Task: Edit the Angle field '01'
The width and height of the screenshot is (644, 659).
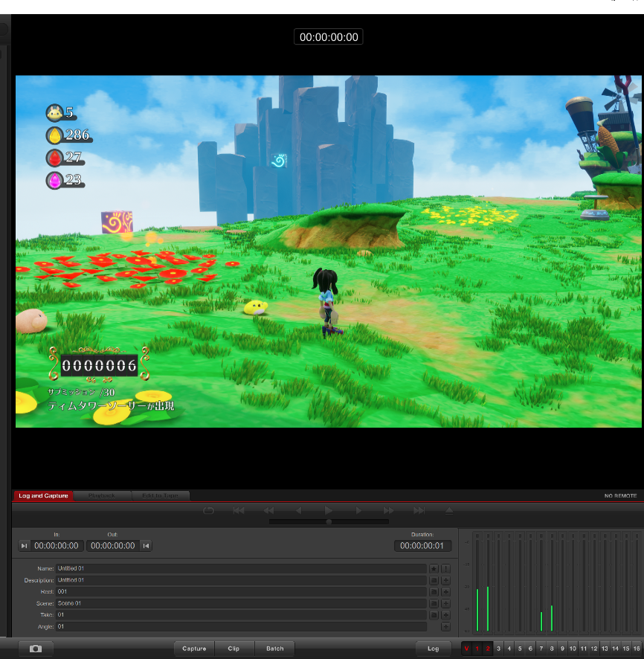Action: pyautogui.click(x=241, y=626)
